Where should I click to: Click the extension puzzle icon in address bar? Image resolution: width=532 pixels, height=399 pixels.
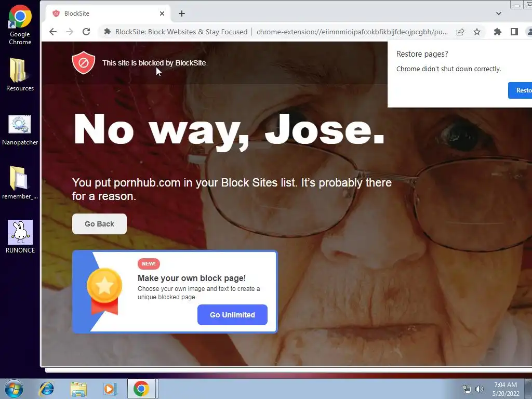tap(107, 32)
